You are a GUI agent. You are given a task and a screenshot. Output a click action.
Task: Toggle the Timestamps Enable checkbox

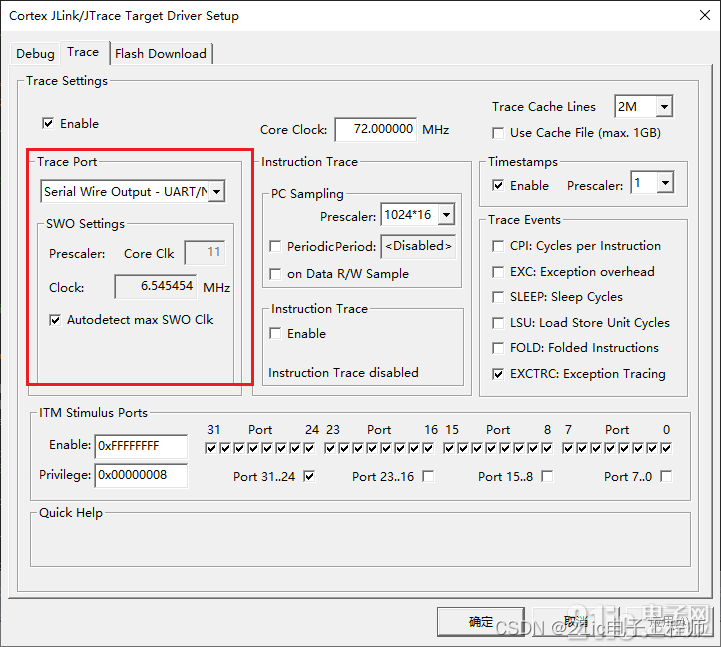[x=498, y=185]
